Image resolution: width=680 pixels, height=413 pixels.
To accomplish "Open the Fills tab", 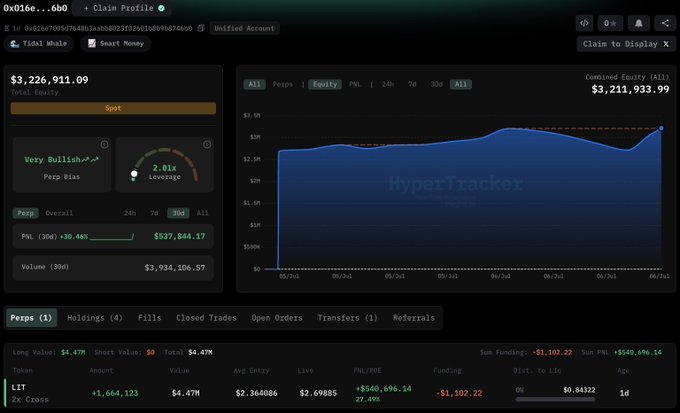I will pos(149,318).
